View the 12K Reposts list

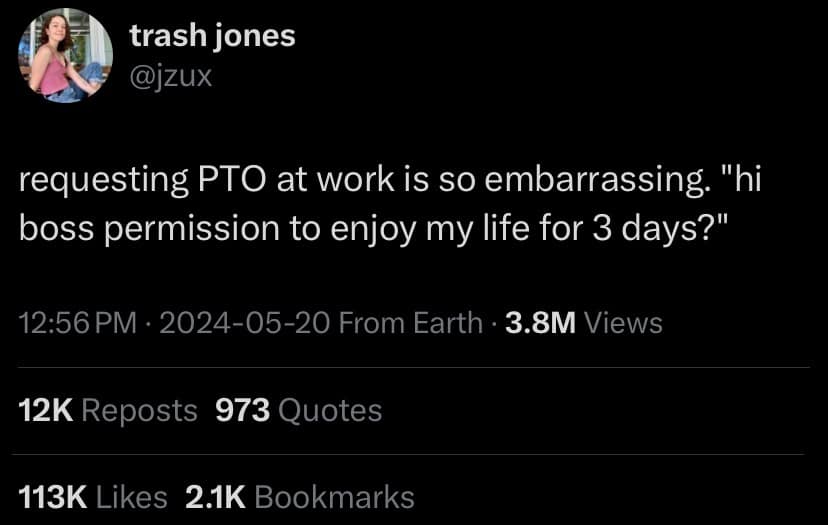click(108, 410)
